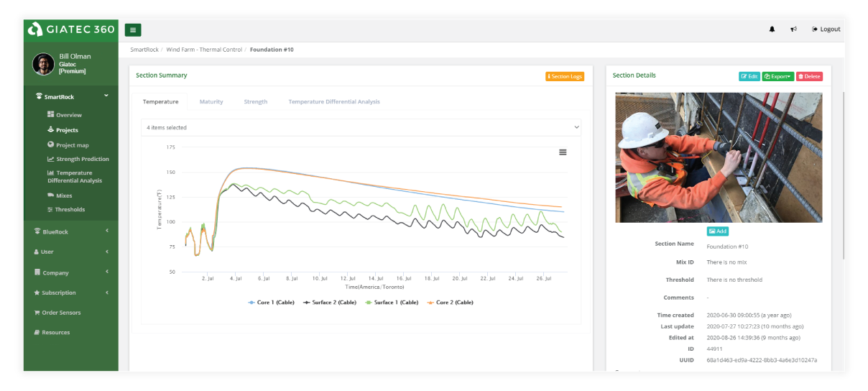The height and width of the screenshot is (391, 868).
Task: Click the Section Logs button
Action: 565,76
